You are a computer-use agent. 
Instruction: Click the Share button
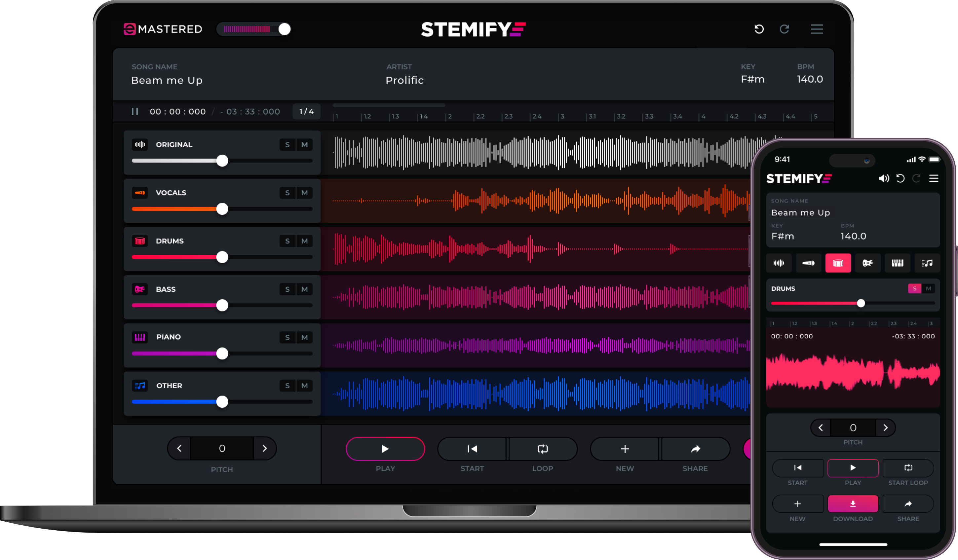[x=695, y=449]
